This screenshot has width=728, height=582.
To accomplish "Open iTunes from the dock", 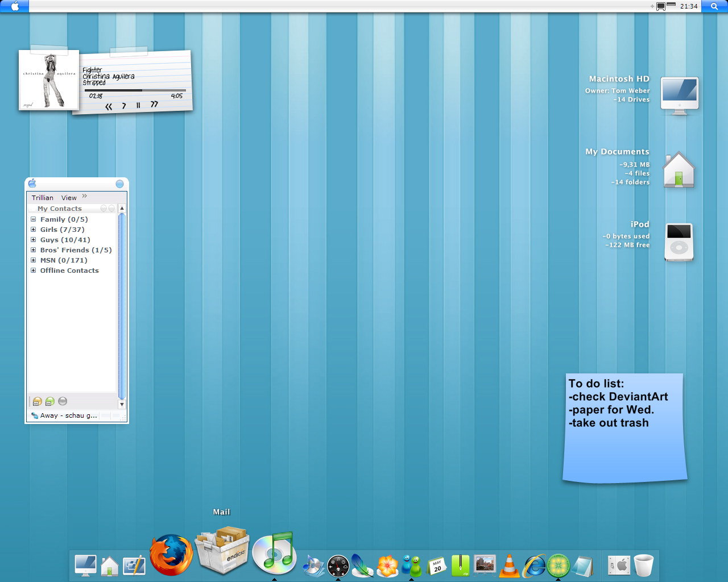I will click(274, 553).
